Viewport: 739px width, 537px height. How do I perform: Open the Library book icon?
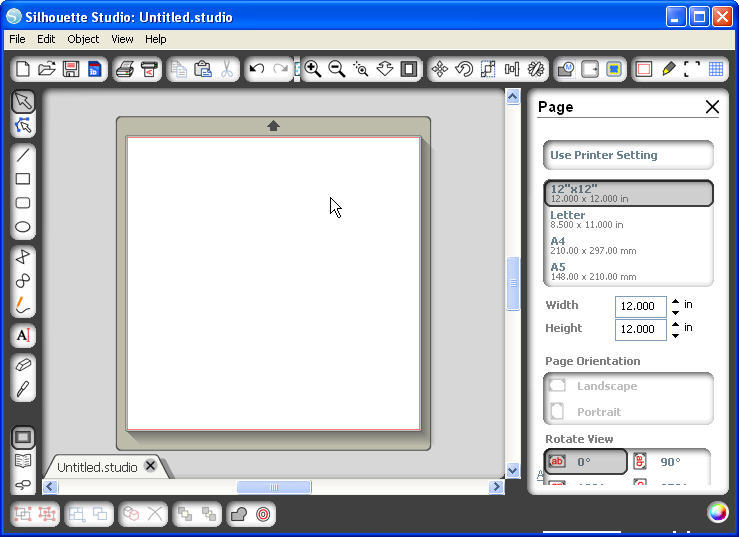click(x=23, y=461)
